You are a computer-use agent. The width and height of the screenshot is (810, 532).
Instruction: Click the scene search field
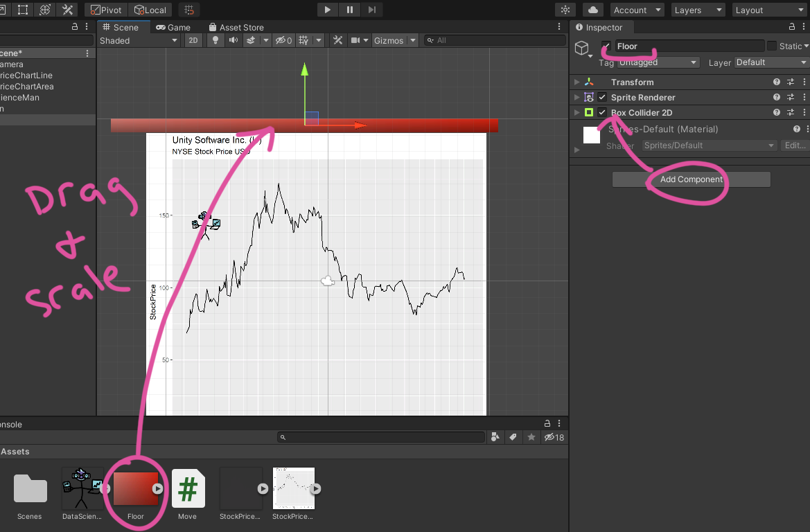point(495,40)
